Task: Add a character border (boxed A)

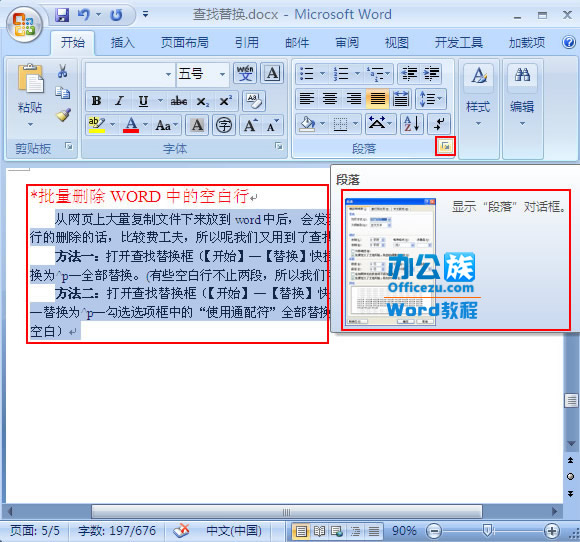Action: pyautogui.click(x=272, y=73)
